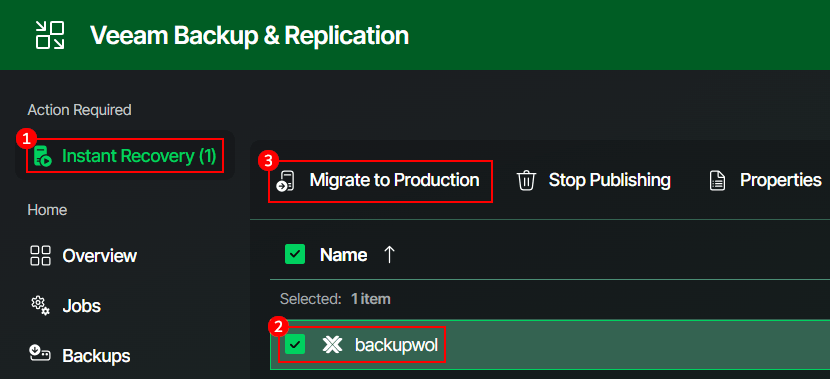Click the Jobs gears icon
This screenshot has width=830, height=379.
tap(40, 306)
